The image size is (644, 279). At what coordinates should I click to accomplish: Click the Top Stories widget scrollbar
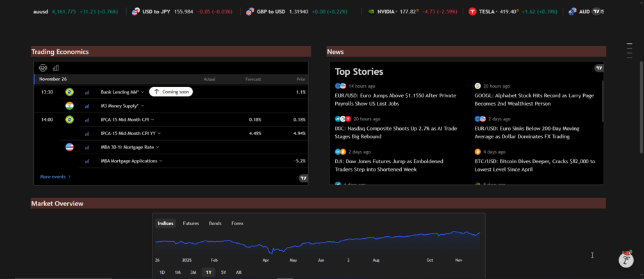tap(602, 101)
